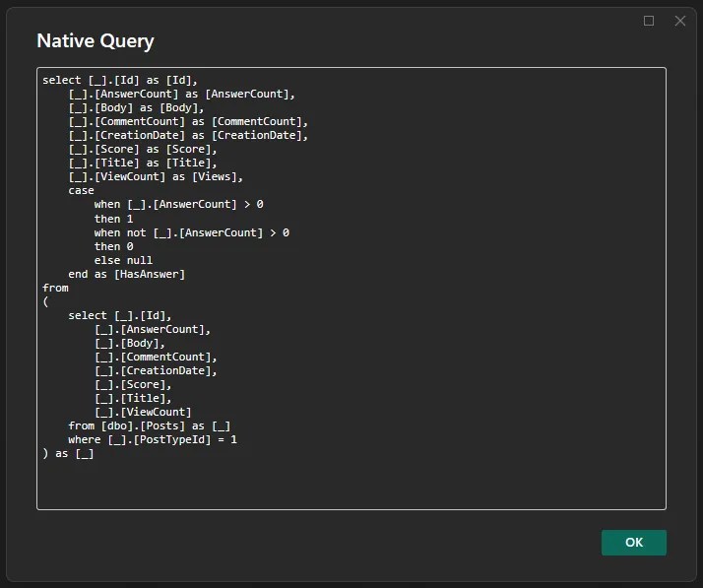Viewport: 703px width, 588px height.
Task: Click the 'case' keyword line
Action: pos(81,191)
